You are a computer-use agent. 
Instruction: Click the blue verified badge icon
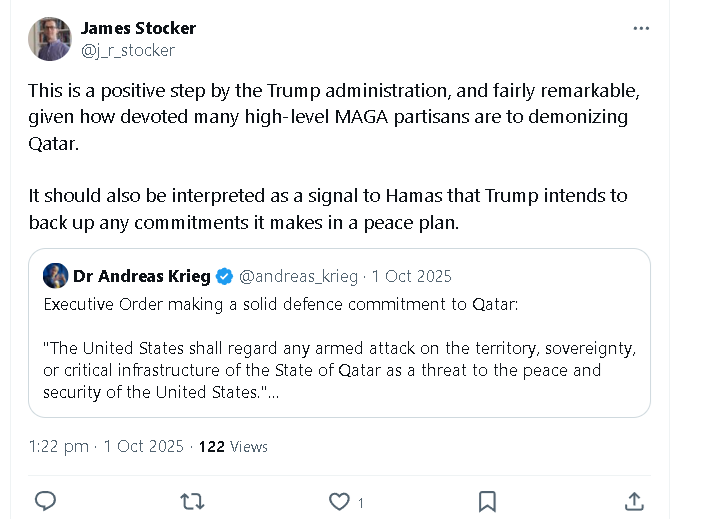click(x=224, y=276)
